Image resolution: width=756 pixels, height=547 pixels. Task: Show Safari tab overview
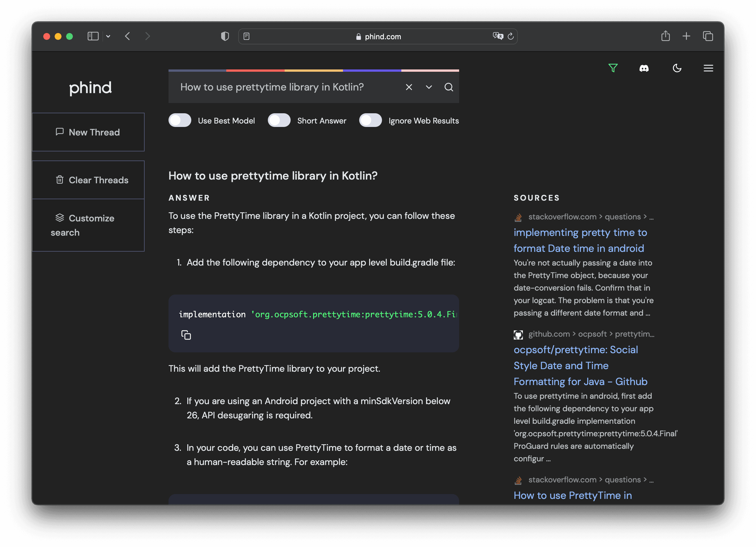coord(708,36)
